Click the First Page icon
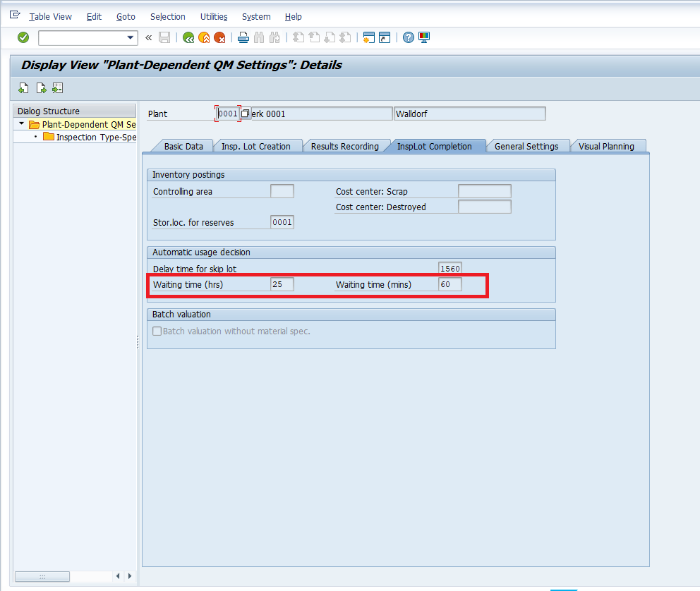 (x=298, y=37)
